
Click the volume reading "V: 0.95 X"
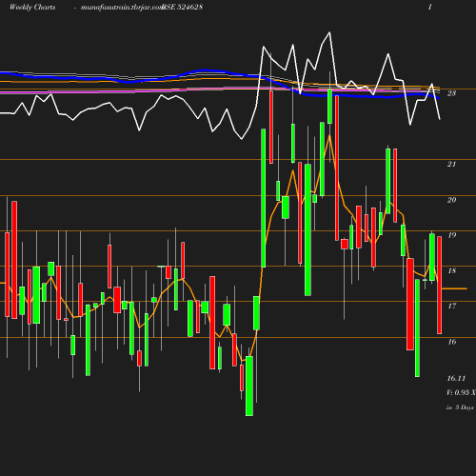461,392
